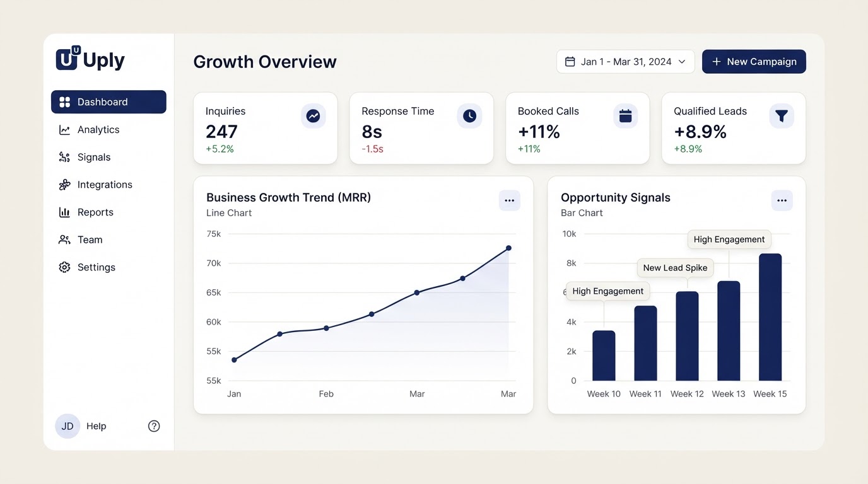This screenshot has height=484, width=868.
Task: Expand the Jan 1 - Mar 31, 2024 date dropdown
Action: click(625, 62)
